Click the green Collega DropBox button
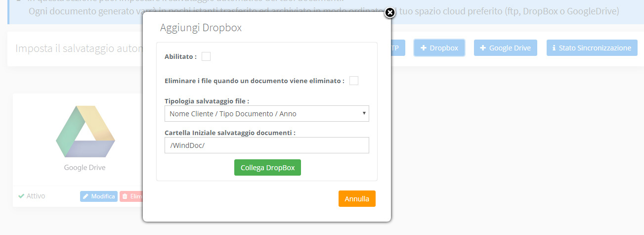Image resolution: width=644 pixels, height=235 pixels. [x=267, y=167]
